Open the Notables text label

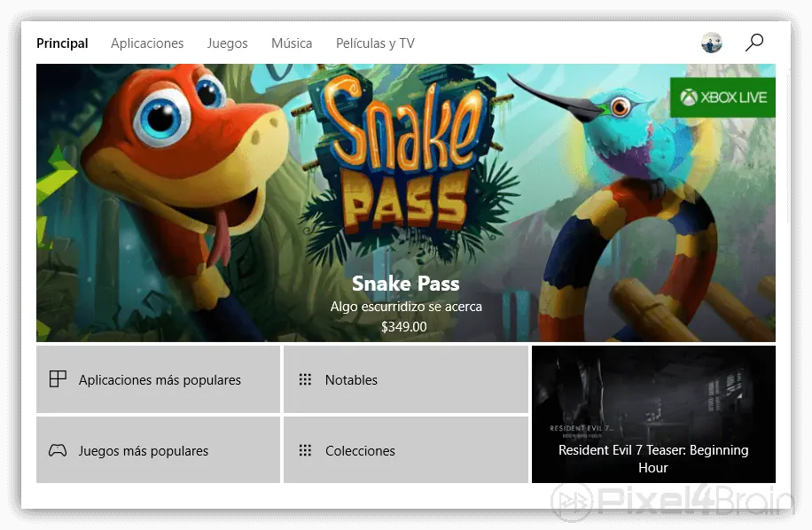pyautogui.click(x=351, y=380)
